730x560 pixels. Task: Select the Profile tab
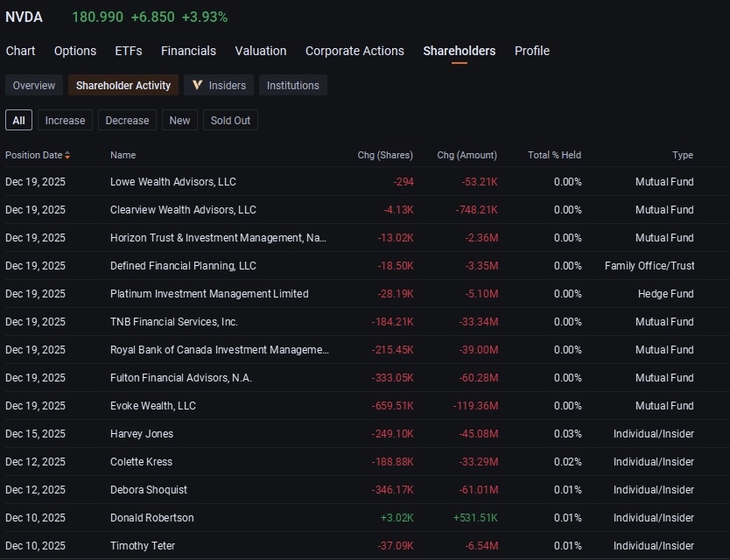(x=532, y=51)
